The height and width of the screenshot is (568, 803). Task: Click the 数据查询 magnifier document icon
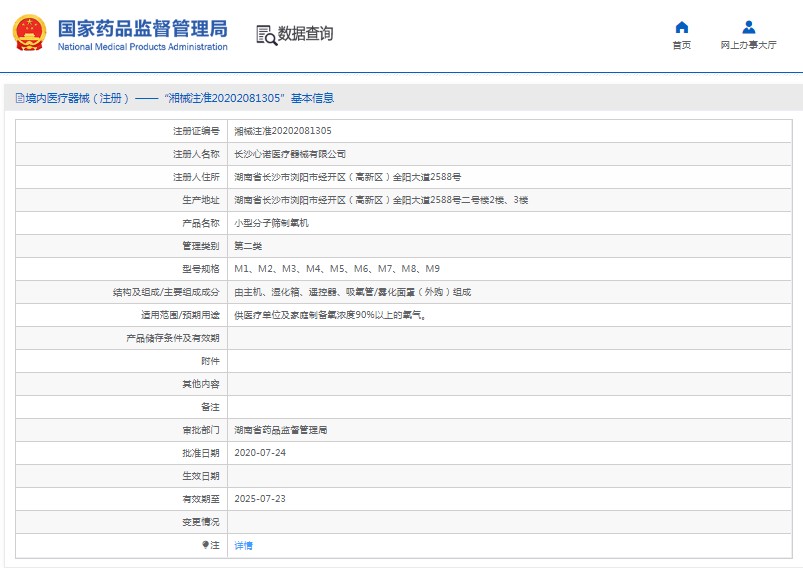[266, 35]
